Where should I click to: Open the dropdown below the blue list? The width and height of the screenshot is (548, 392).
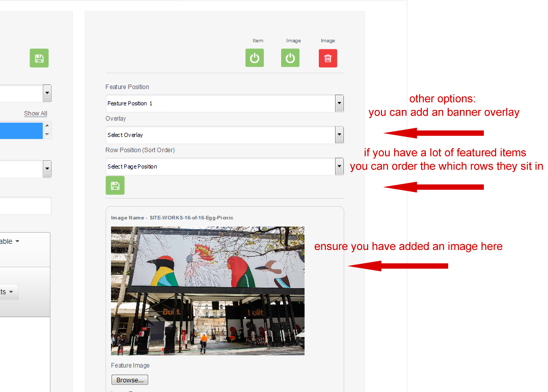coord(47,169)
